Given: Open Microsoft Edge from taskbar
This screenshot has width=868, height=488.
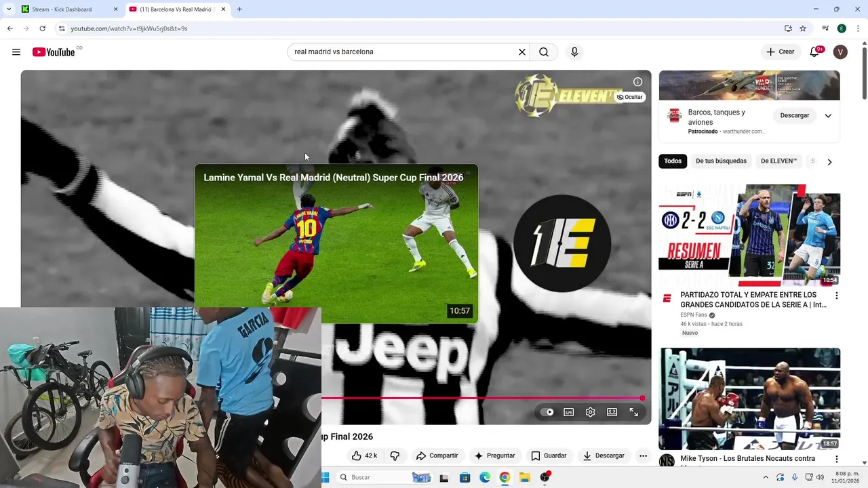Looking at the screenshot, I should [485, 478].
